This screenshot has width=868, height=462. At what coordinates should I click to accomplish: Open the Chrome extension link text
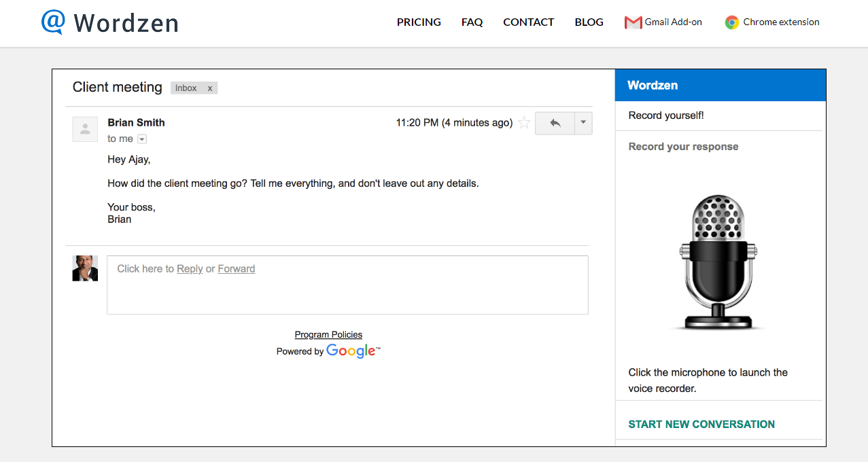781,22
